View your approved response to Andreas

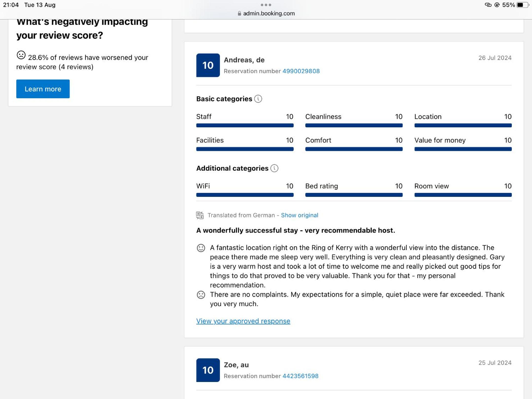point(243,321)
